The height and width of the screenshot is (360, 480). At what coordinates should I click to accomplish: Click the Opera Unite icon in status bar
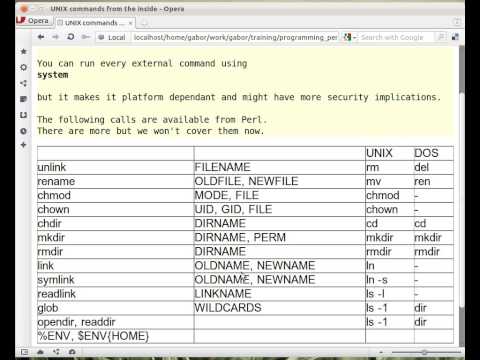(56, 352)
